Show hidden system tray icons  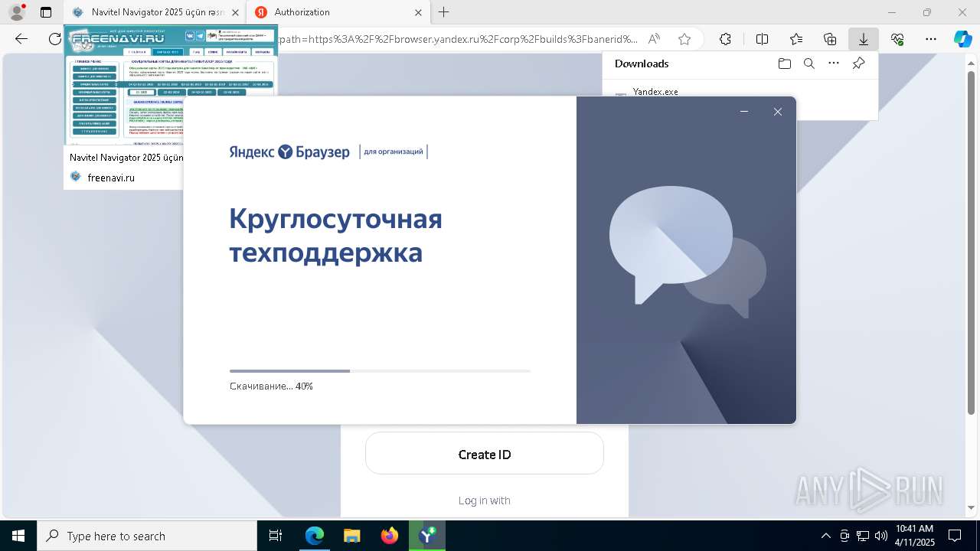825,536
